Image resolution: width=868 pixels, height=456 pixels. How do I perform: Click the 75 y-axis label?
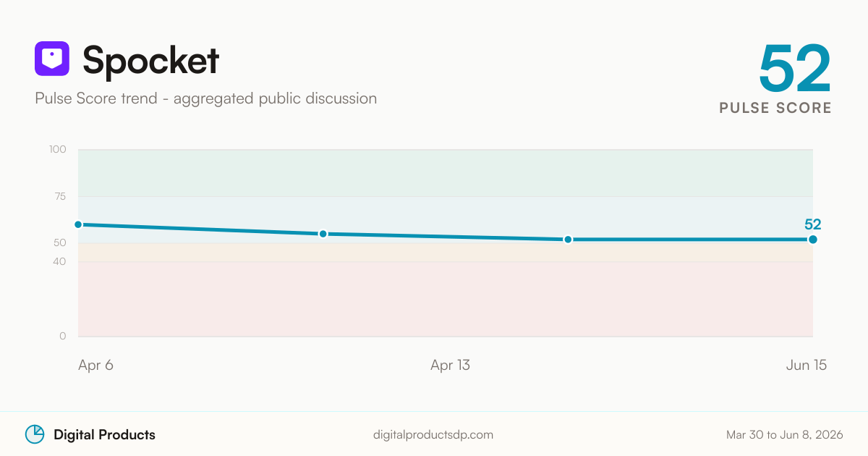tap(59, 196)
